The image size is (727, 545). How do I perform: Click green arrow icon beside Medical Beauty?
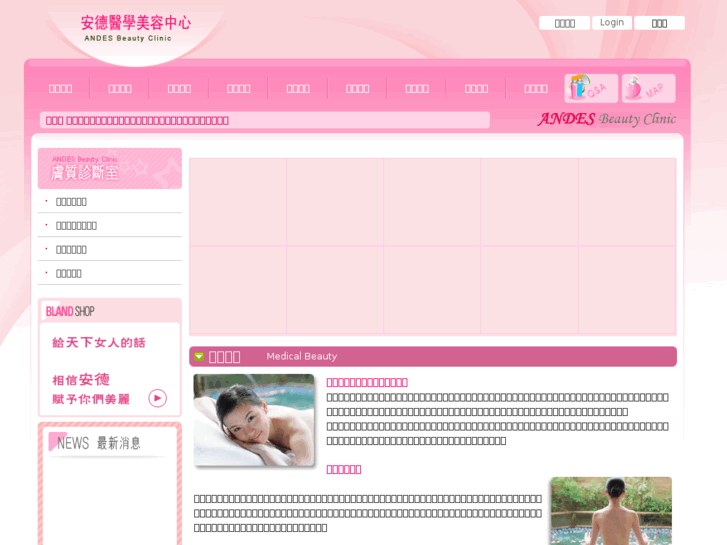[199, 356]
